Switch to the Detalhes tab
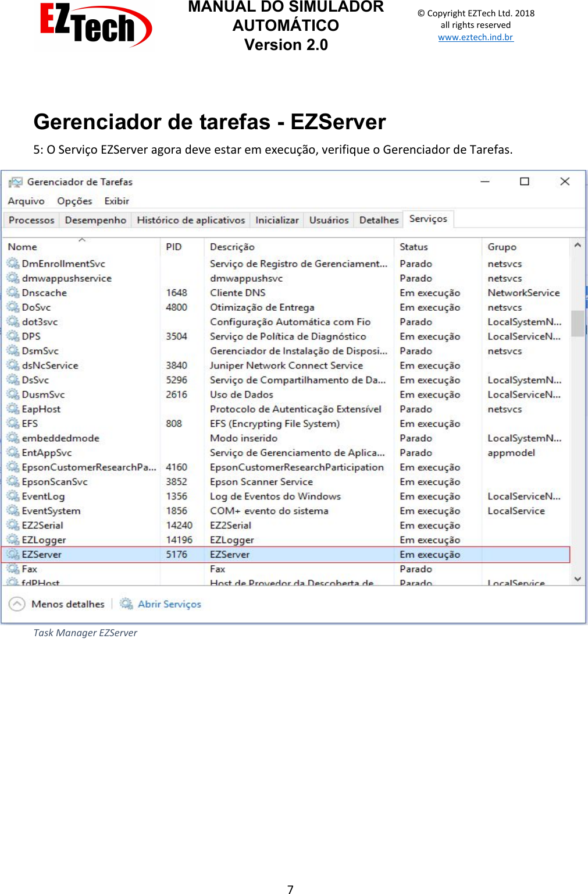 coord(379,220)
